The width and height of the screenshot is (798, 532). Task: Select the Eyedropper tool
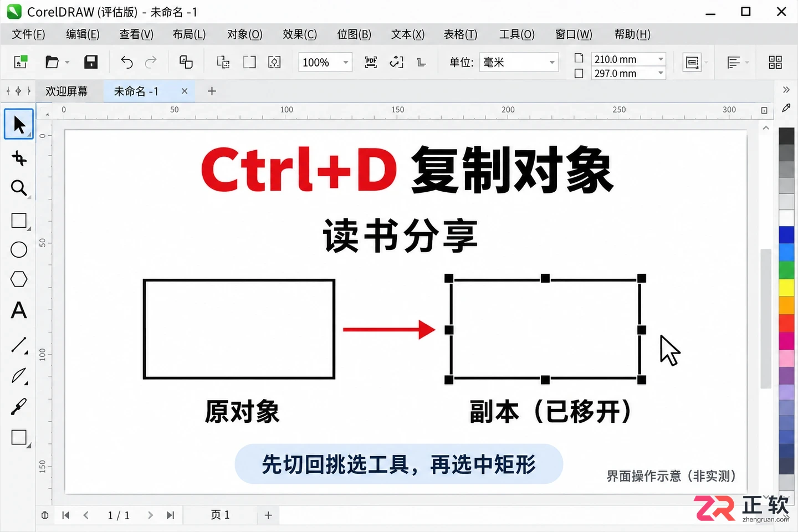18,407
